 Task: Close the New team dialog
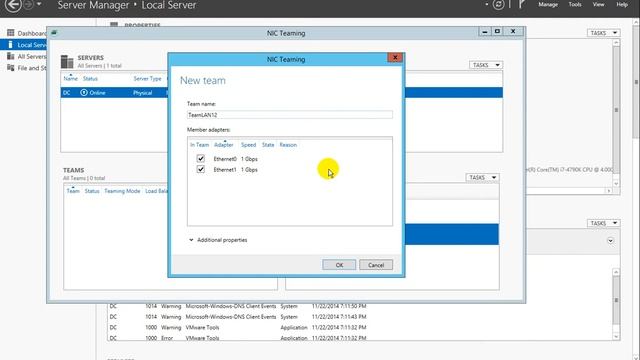click(395, 58)
